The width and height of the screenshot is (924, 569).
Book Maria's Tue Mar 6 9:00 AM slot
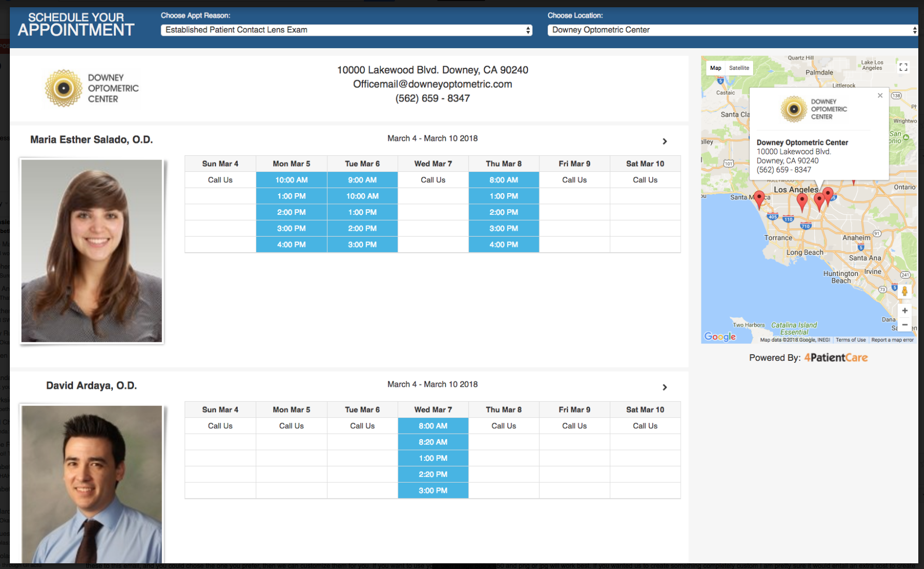pyautogui.click(x=362, y=180)
